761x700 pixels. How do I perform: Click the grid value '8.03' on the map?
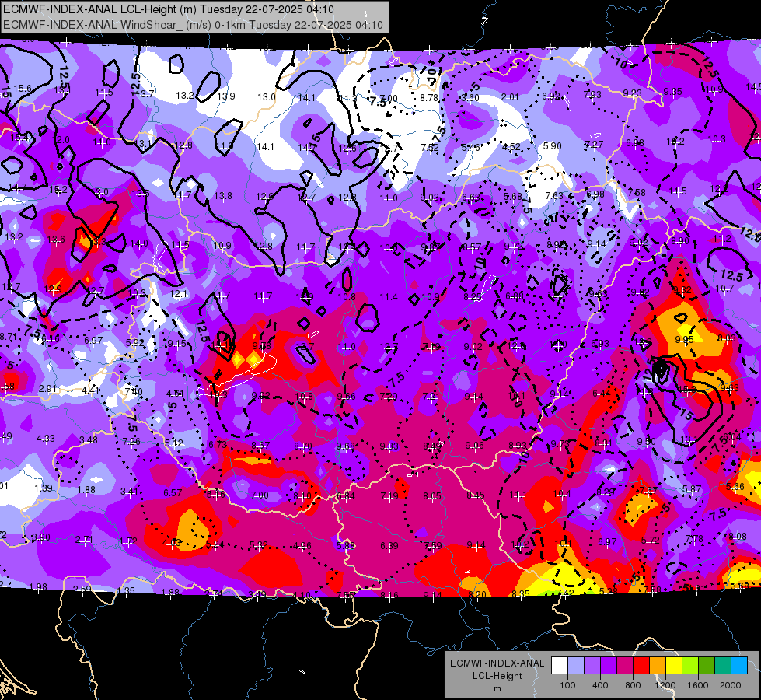coord(727,338)
